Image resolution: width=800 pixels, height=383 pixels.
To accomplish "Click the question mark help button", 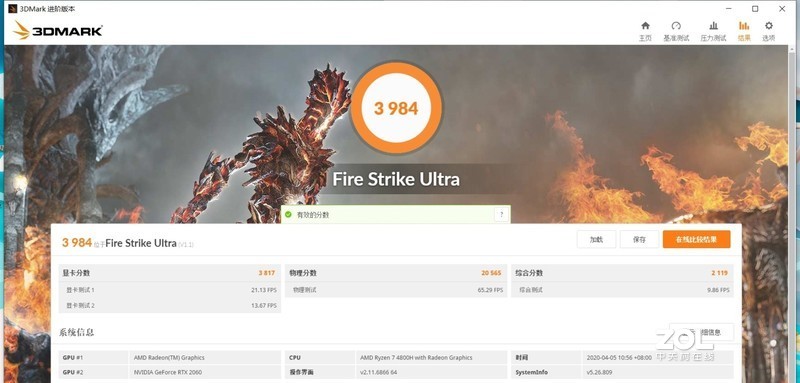I will (502, 214).
